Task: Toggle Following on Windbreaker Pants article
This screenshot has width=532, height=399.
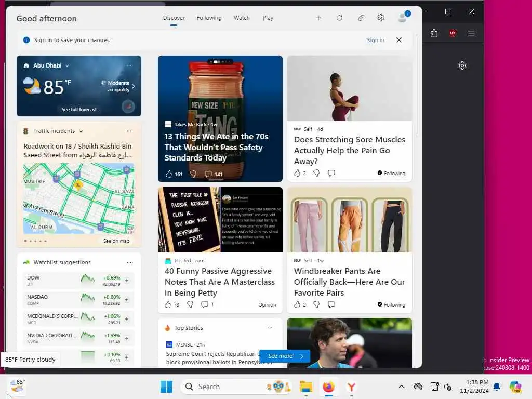Action: tap(391, 304)
